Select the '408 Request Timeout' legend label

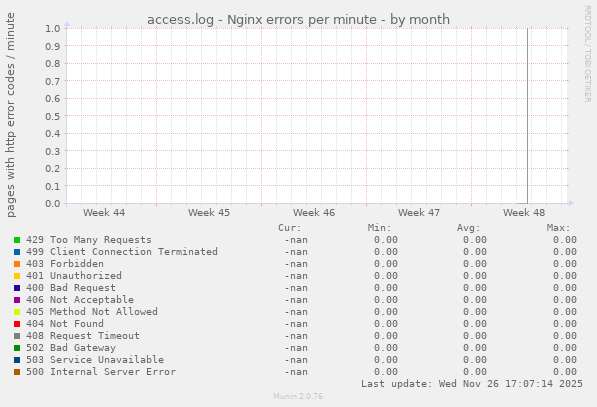point(83,336)
